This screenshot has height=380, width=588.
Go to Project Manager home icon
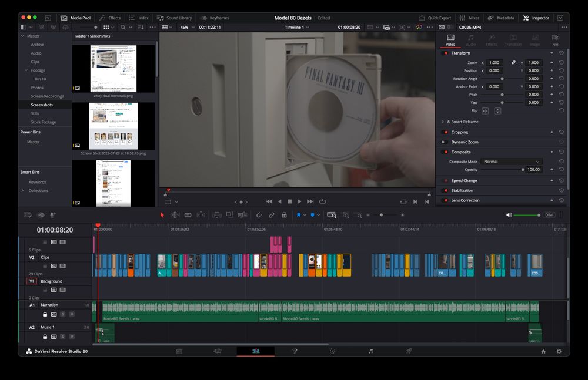point(543,352)
